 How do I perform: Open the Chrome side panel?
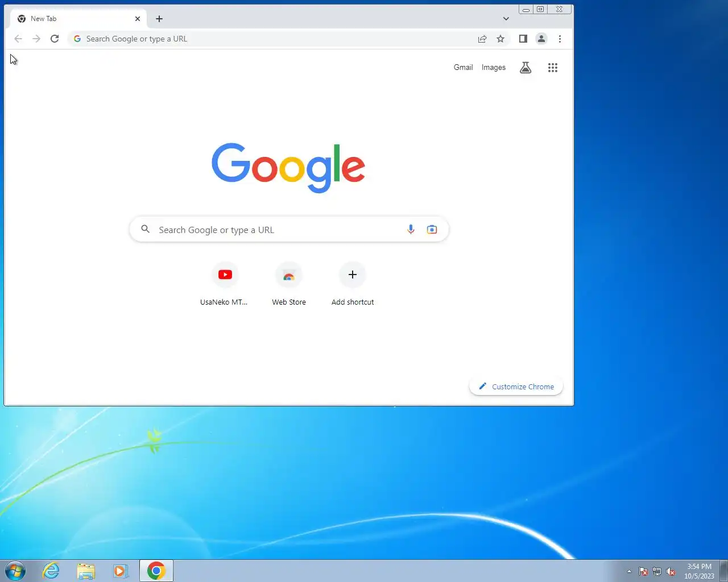pyautogui.click(x=523, y=39)
